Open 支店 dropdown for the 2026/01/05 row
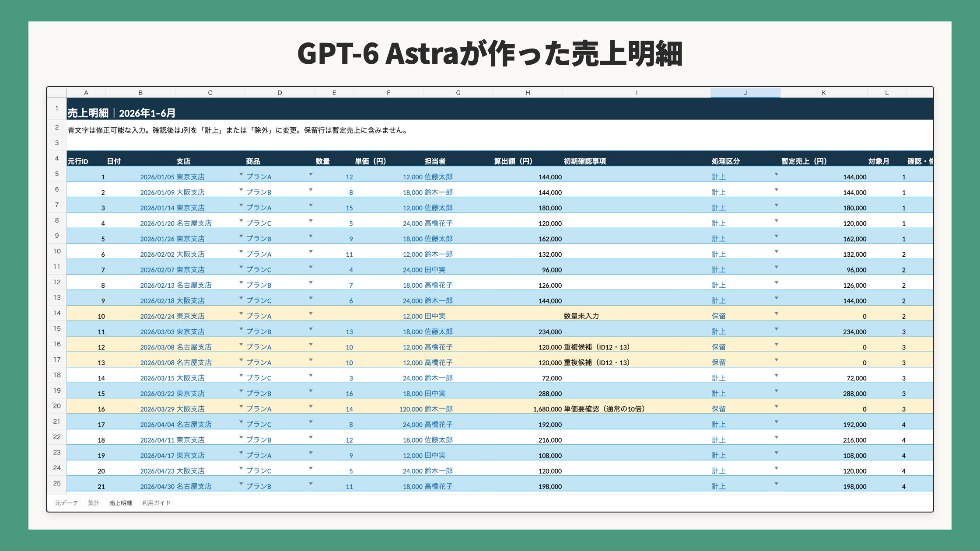 (241, 174)
